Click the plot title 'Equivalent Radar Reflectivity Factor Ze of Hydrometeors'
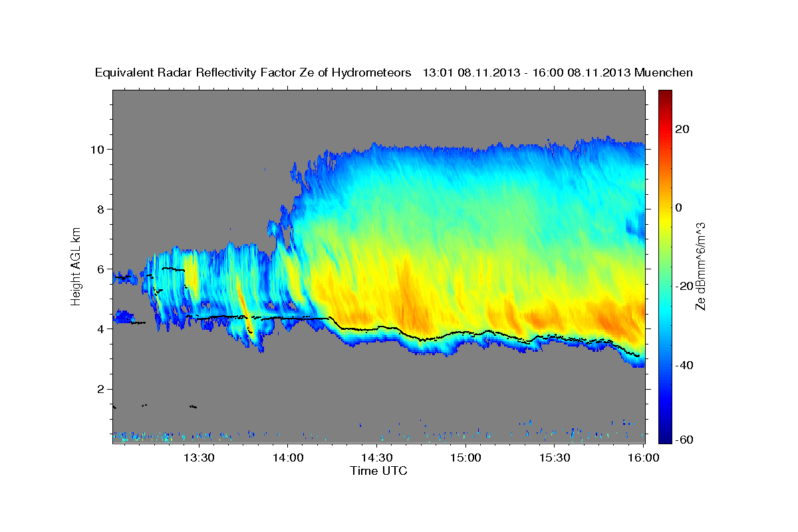 click(x=253, y=72)
